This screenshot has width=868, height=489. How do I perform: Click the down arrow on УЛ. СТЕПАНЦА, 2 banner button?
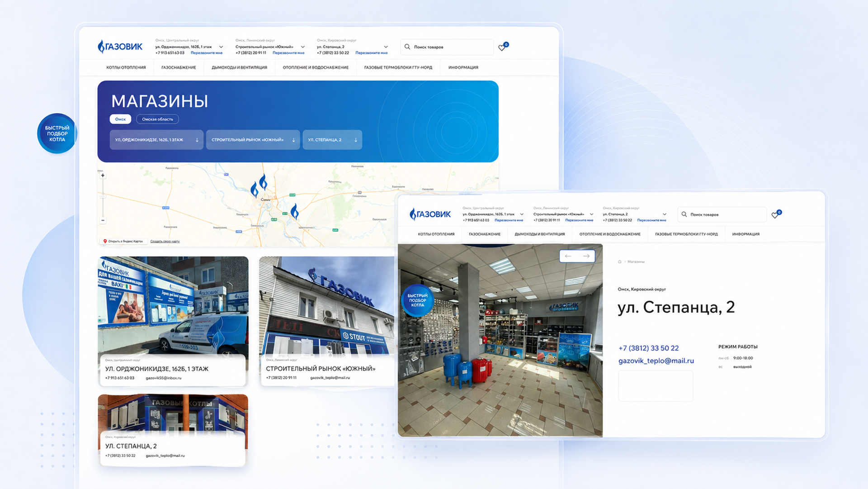click(356, 140)
